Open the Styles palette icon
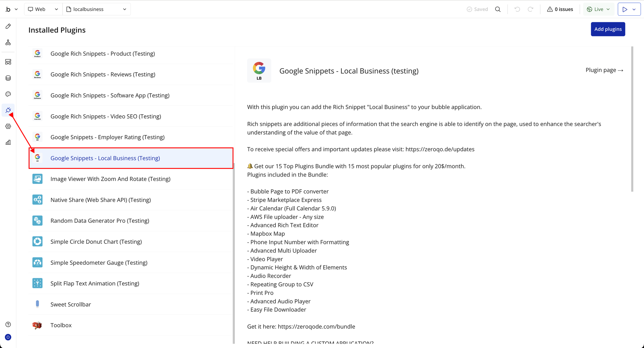Screen dimensions: 644x348 coord(8,94)
